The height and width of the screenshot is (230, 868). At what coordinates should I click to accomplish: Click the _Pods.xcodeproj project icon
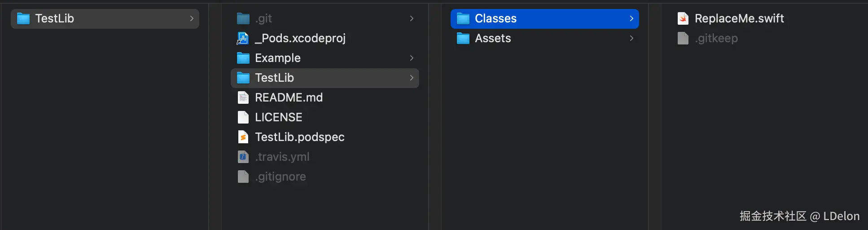coord(243,38)
